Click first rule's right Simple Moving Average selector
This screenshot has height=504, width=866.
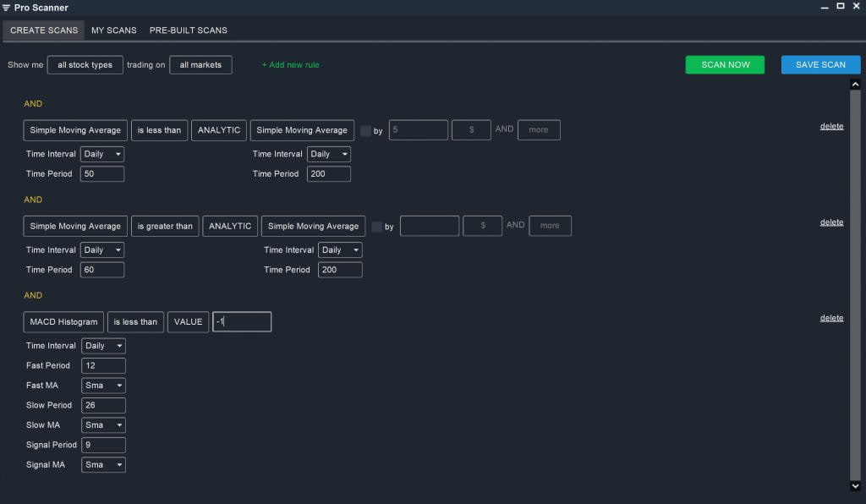pyautogui.click(x=302, y=130)
